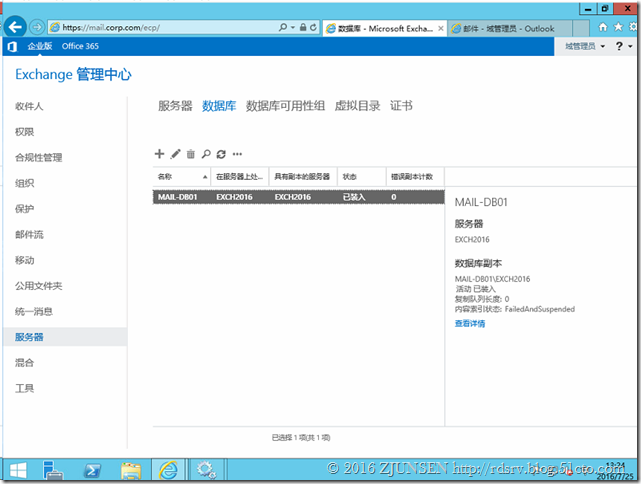Select the MAIL-DB01 database row
This screenshot has width=641, height=484.
[298, 197]
